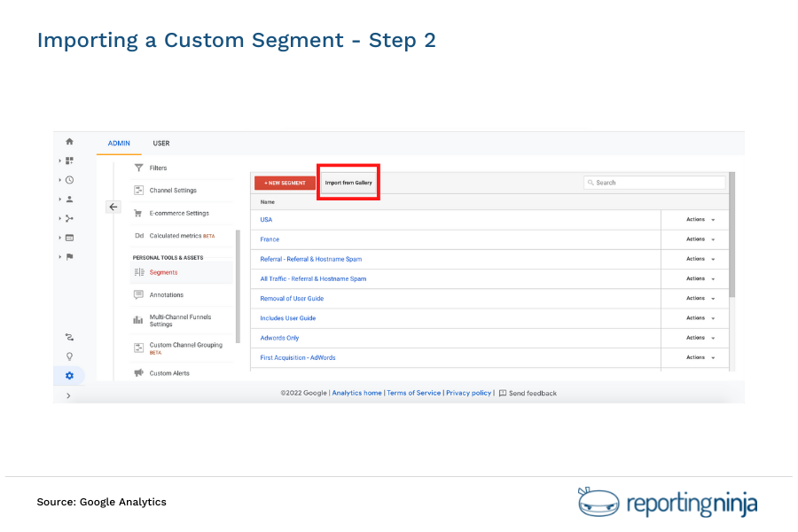Expand the Actions menu for France
798x532 pixels.
click(x=695, y=239)
